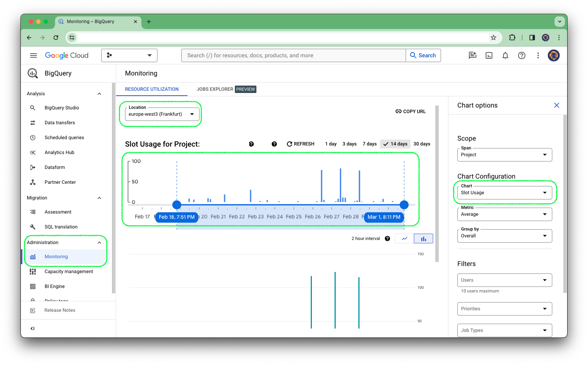Image resolution: width=588 pixels, height=365 pixels.
Task: Open the Priorities filter dropdown
Action: (x=505, y=309)
